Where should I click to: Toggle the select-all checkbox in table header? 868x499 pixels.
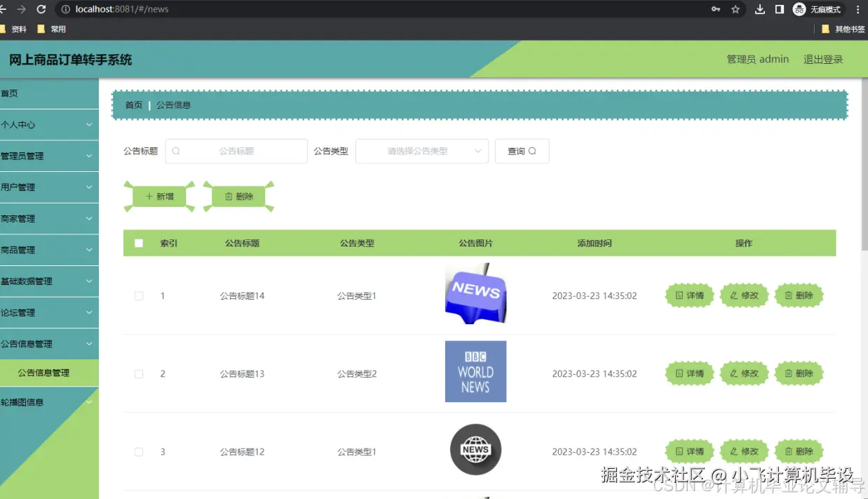pyautogui.click(x=139, y=243)
